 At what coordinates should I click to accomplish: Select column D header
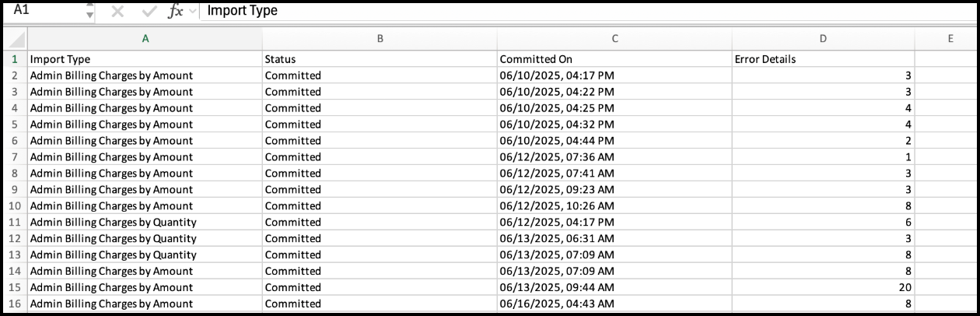point(823,39)
